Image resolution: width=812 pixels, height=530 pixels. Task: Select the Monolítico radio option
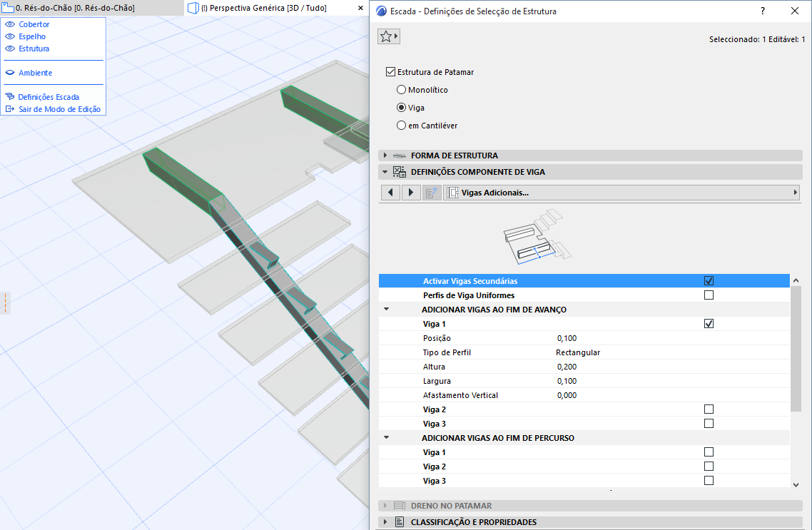coord(401,90)
